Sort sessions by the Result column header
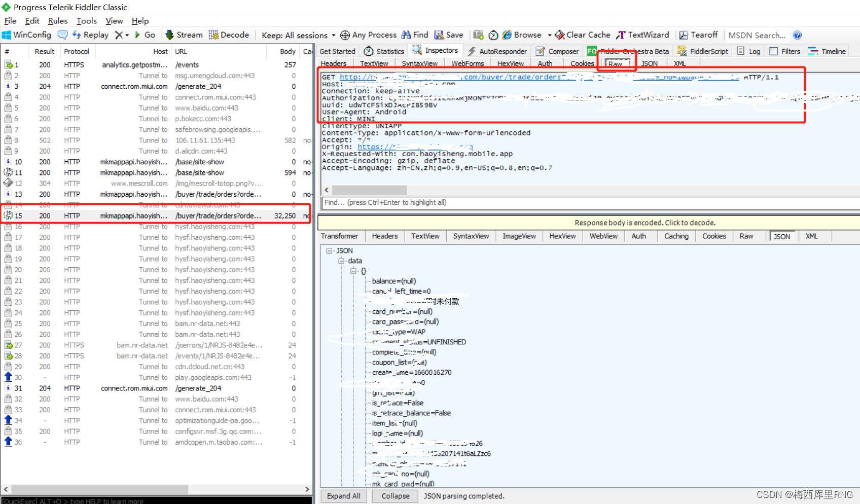860x504 pixels. coord(45,51)
